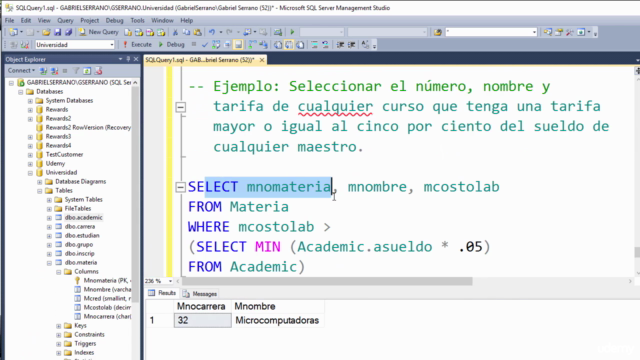Click the Save All icon
Screen dimensions: 640x360
pos(69,32)
